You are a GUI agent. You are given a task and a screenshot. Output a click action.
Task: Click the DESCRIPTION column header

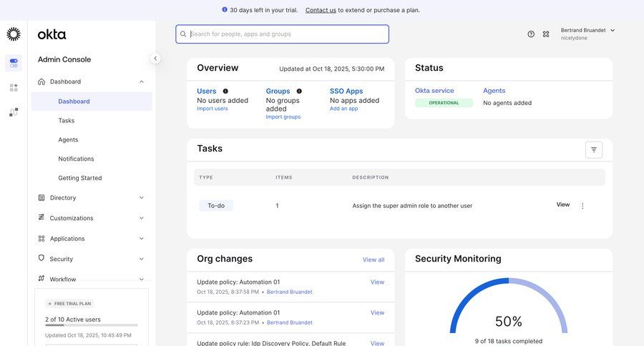[371, 177]
